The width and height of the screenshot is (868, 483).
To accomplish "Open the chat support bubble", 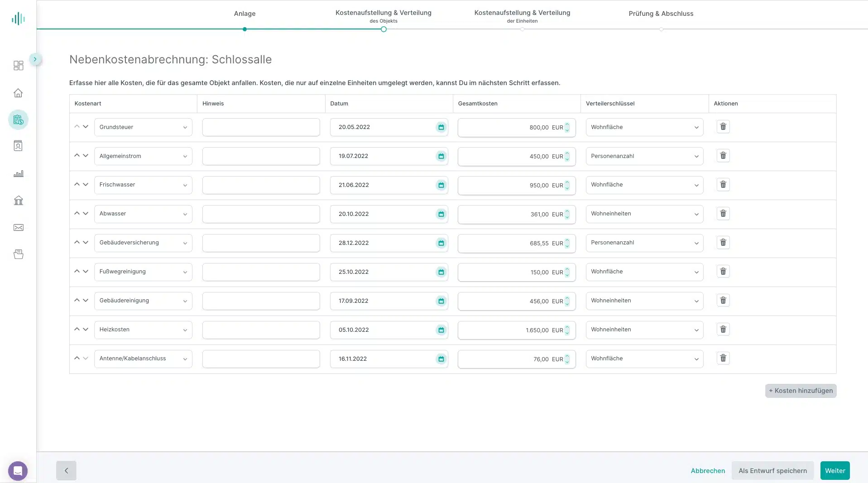I will click(18, 471).
